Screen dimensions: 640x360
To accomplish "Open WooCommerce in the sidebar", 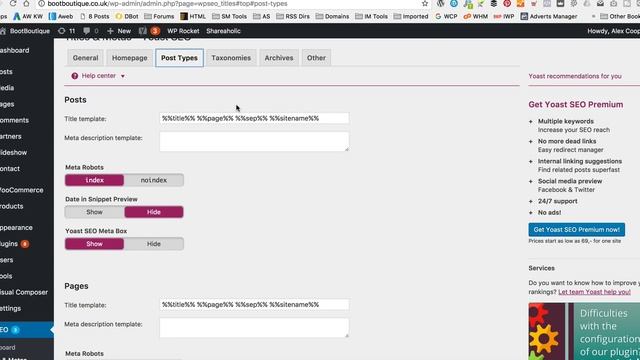I will (x=22, y=190).
